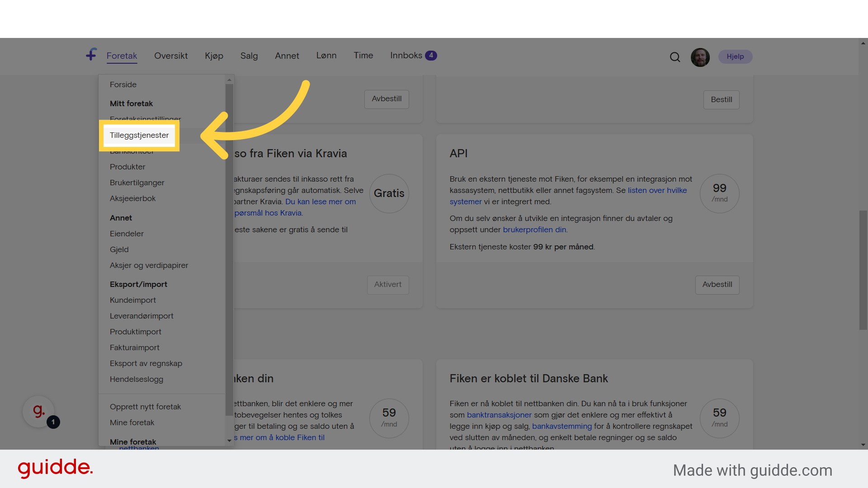The width and height of the screenshot is (868, 488).
Task: Open the Time menu
Action: click(x=363, y=55)
